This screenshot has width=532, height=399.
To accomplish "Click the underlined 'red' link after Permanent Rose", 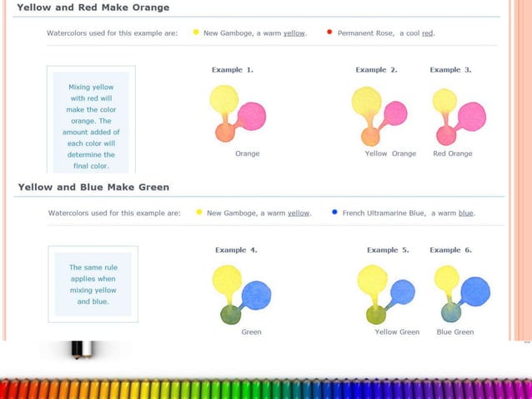I will (x=427, y=33).
